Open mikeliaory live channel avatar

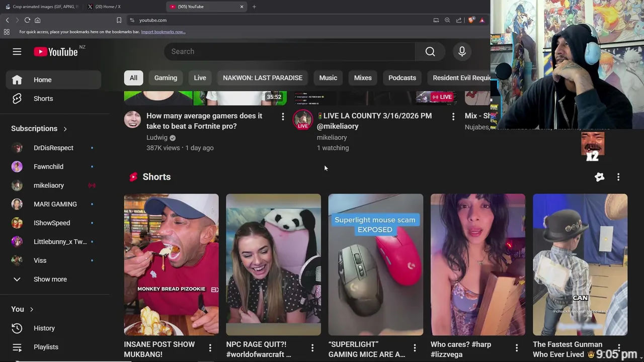click(303, 120)
